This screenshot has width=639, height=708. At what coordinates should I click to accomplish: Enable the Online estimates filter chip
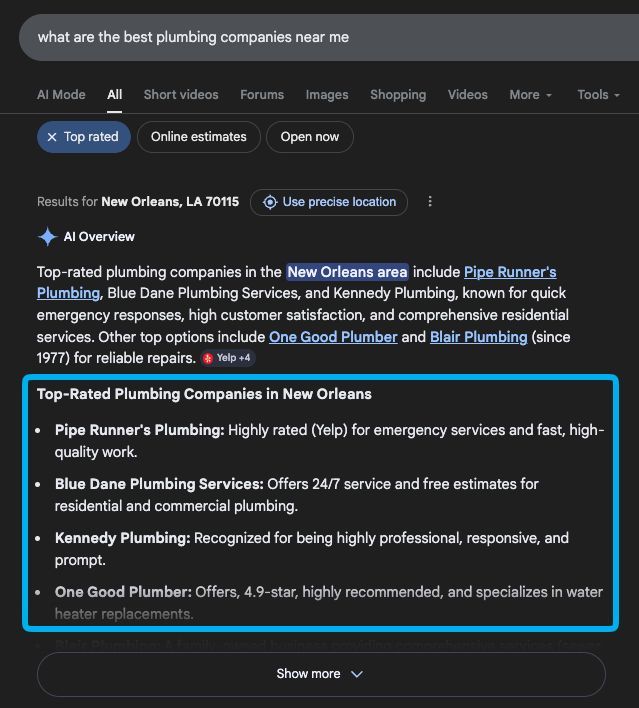coord(198,137)
